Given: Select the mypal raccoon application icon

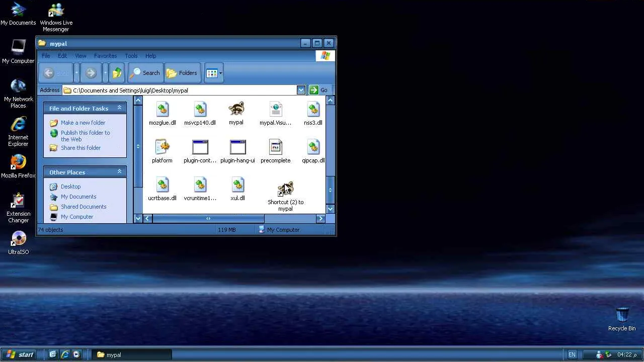Looking at the screenshot, I should point(236,109).
